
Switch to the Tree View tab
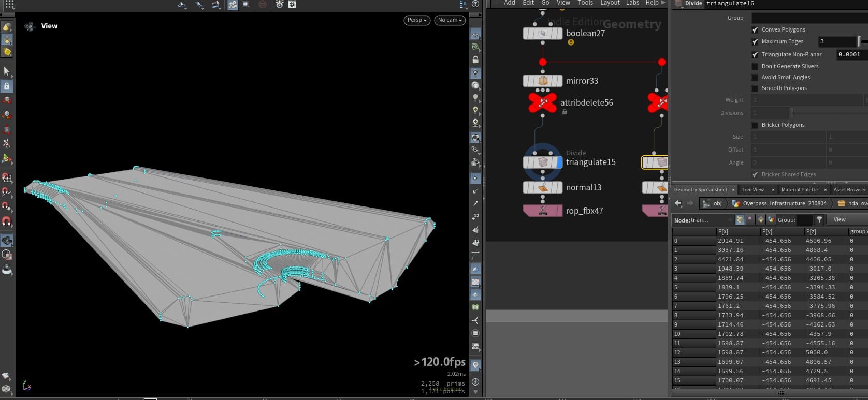(x=753, y=190)
